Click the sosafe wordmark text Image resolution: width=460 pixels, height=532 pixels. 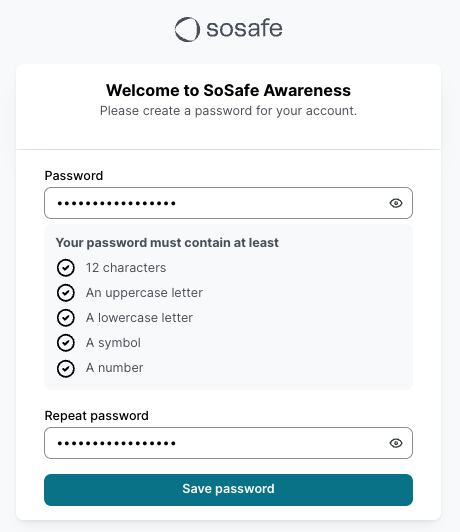[x=244, y=28]
